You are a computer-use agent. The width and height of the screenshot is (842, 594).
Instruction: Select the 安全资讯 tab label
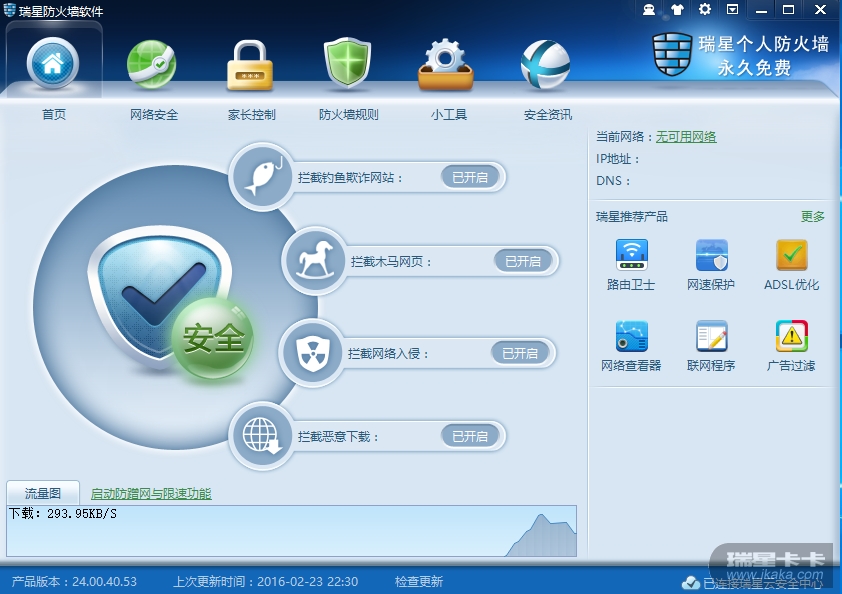[x=548, y=114]
